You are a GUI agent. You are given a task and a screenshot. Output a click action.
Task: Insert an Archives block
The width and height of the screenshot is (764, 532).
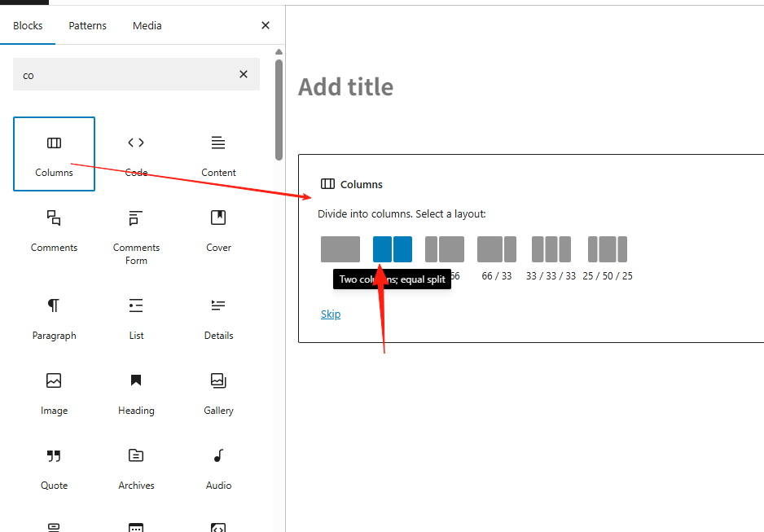point(136,466)
